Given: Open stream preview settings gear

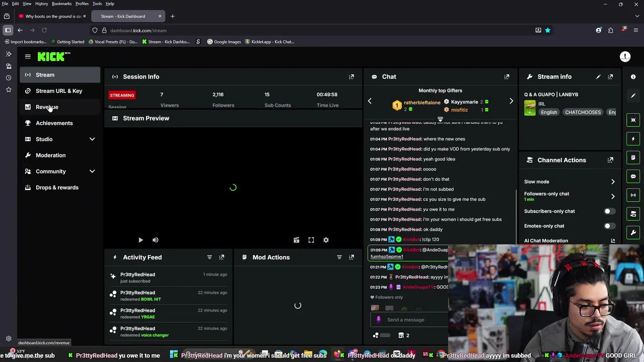Looking at the screenshot, I should pyautogui.click(x=326, y=240).
